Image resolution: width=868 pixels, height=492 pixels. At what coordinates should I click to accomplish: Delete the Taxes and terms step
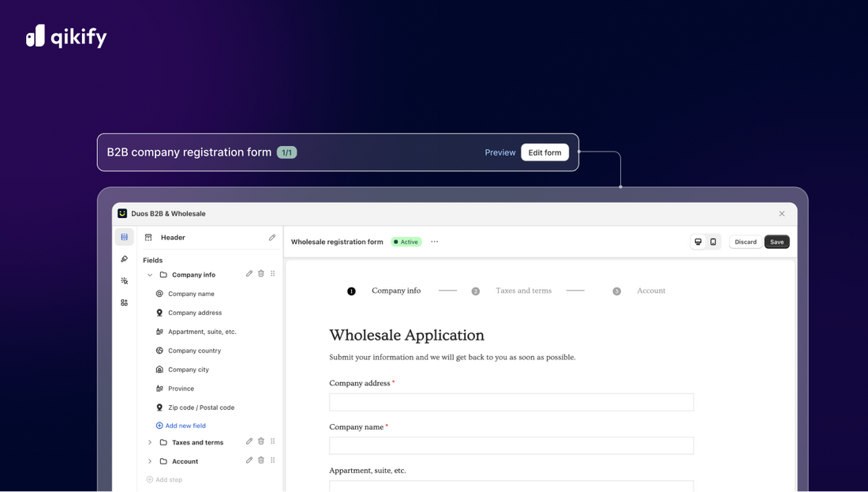[261, 441]
